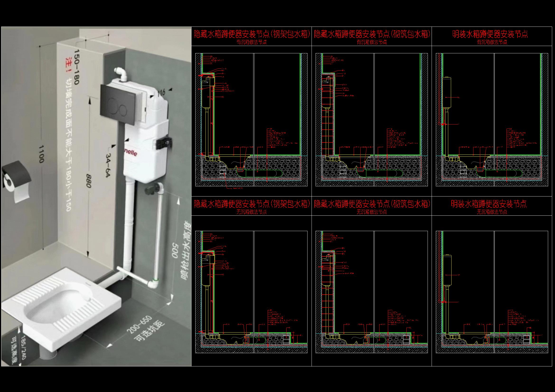
Task: Click 有沉箱做法节点 subtitle under the 砌筑包水箱 title
Action: (x=372, y=42)
